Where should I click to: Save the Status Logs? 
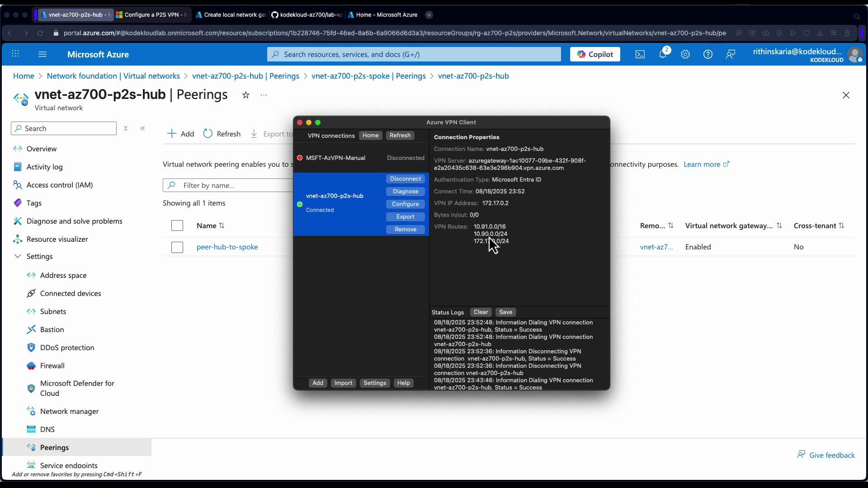click(x=506, y=312)
